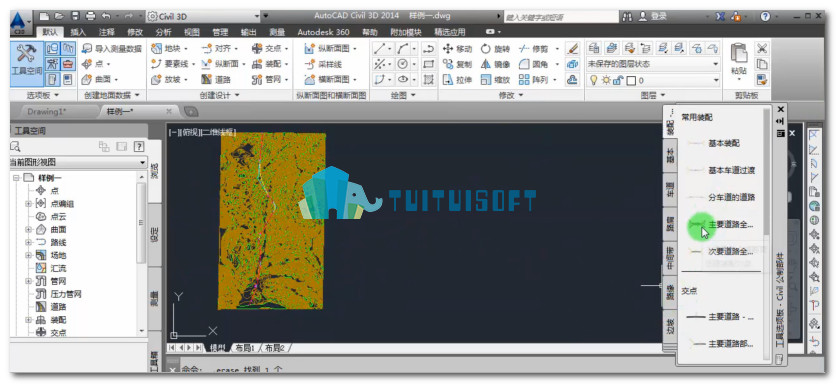Select the 点云 item in Toolspace tree
This screenshot has height=384, width=836.
tap(52, 217)
